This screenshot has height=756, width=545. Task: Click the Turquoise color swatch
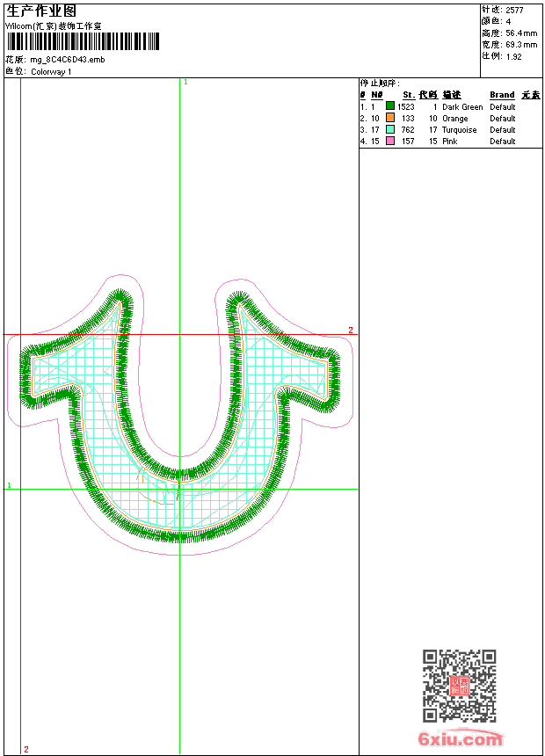(390, 129)
